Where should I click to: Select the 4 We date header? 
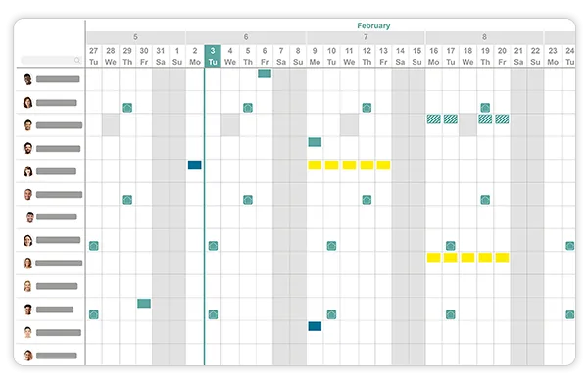click(x=230, y=56)
